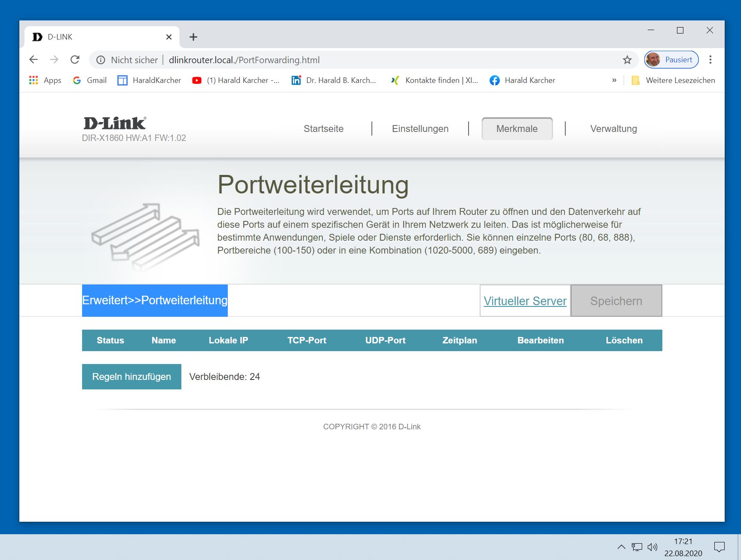Show hidden system tray icons
This screenshot has width=741, height=560.
point(621,547)
